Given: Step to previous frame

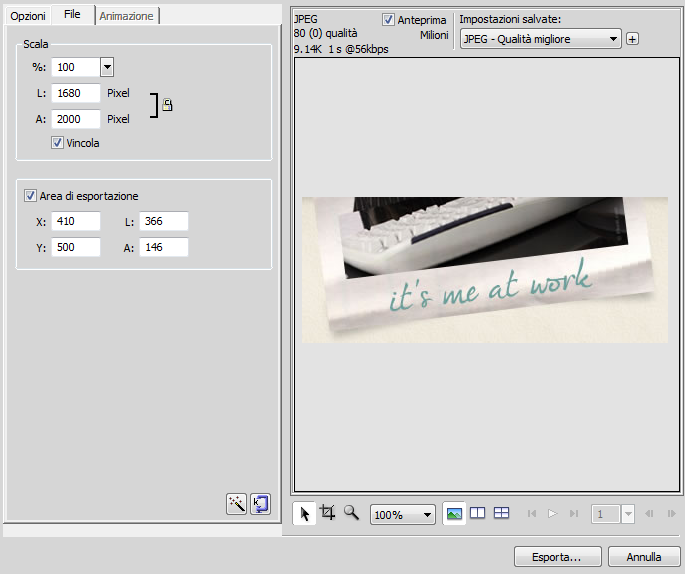Looking at the screenshot, I should point(649,513).
